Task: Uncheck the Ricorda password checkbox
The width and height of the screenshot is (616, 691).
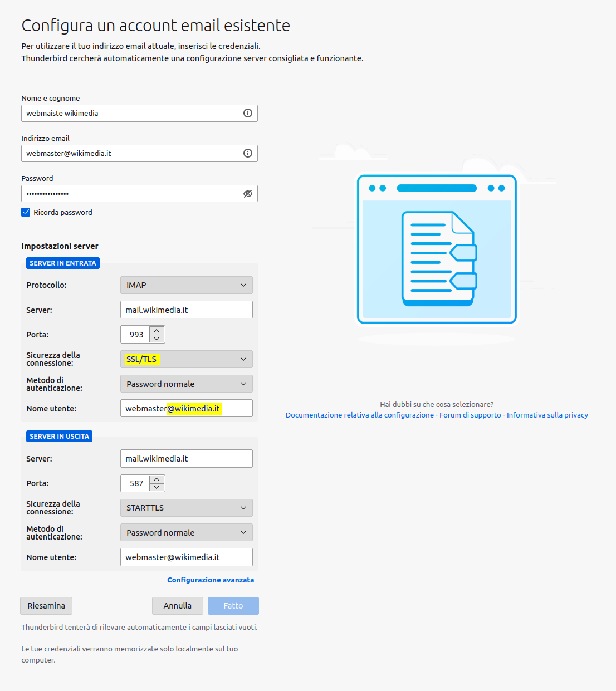Action: (26, 212)
